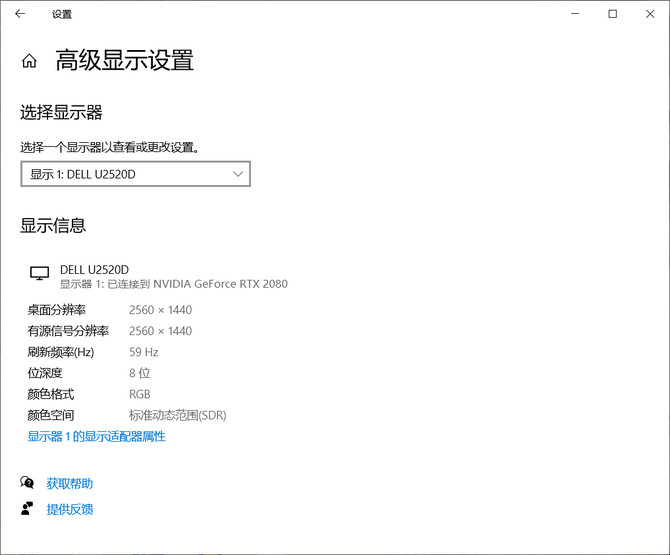Open the 获取帮助 link
The image size is (670, 555).
point(70,483)
